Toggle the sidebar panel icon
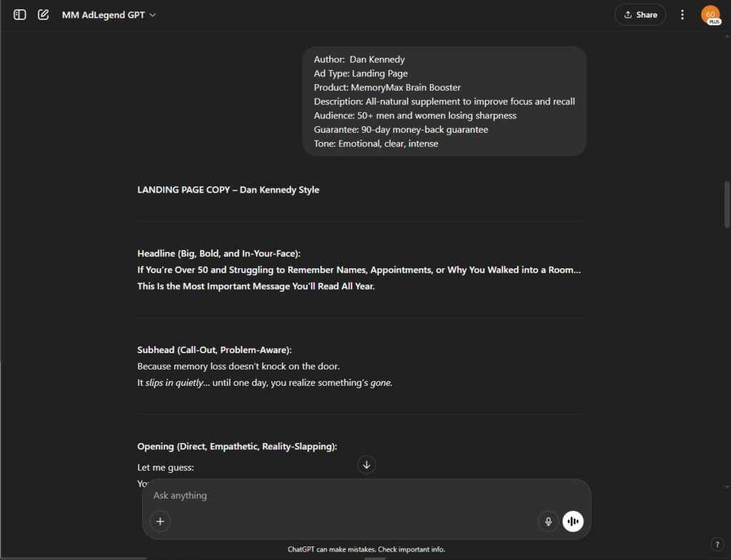 [x=19, y=15]
